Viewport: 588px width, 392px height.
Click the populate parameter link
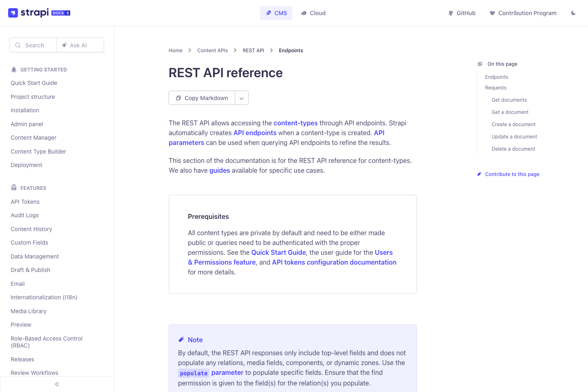click(227, 372)
